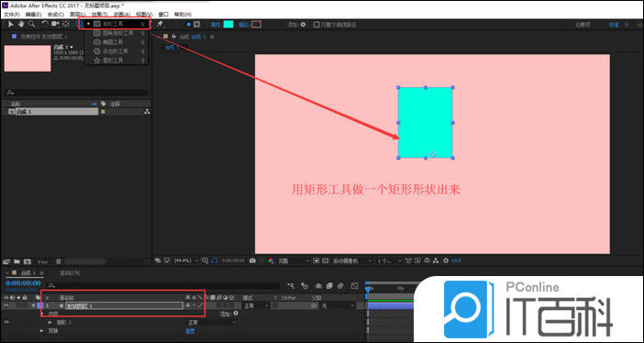The height and width of the screenshot is (343, 644).
Task: Switch to the Render Queue tab
Action: tap(70, 272)
